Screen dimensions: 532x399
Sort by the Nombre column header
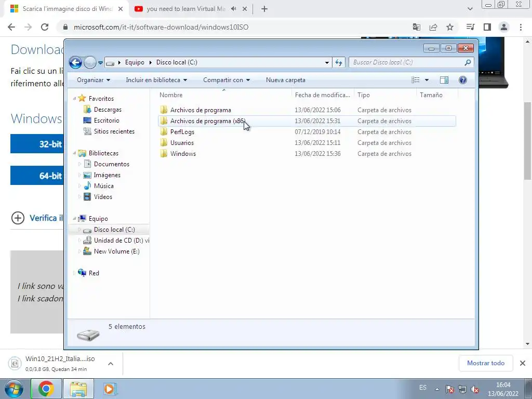(224, 95)
